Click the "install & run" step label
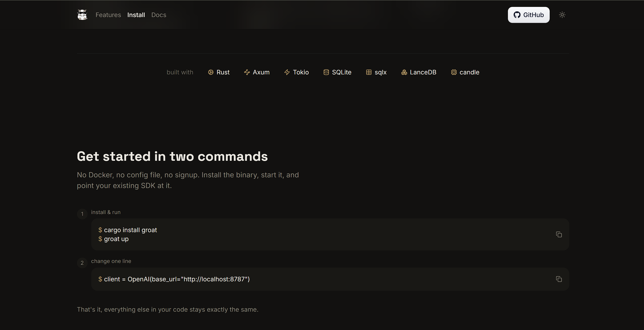Viewport: 644px width, 330px height. point(106,212)
